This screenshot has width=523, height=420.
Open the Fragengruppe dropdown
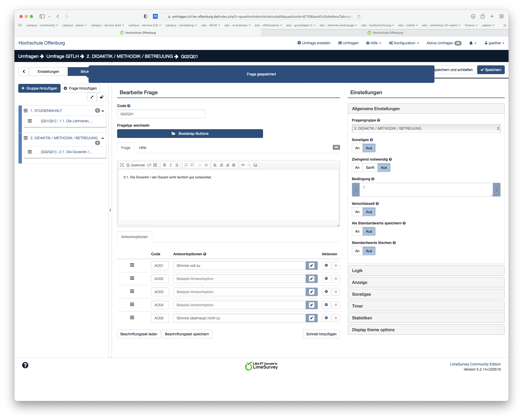[426, 128]
